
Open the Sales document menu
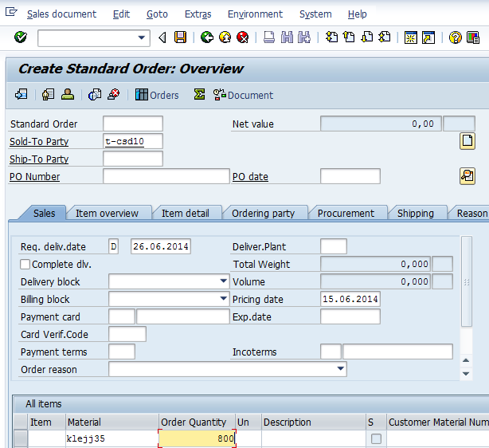[x=61, y=14]
